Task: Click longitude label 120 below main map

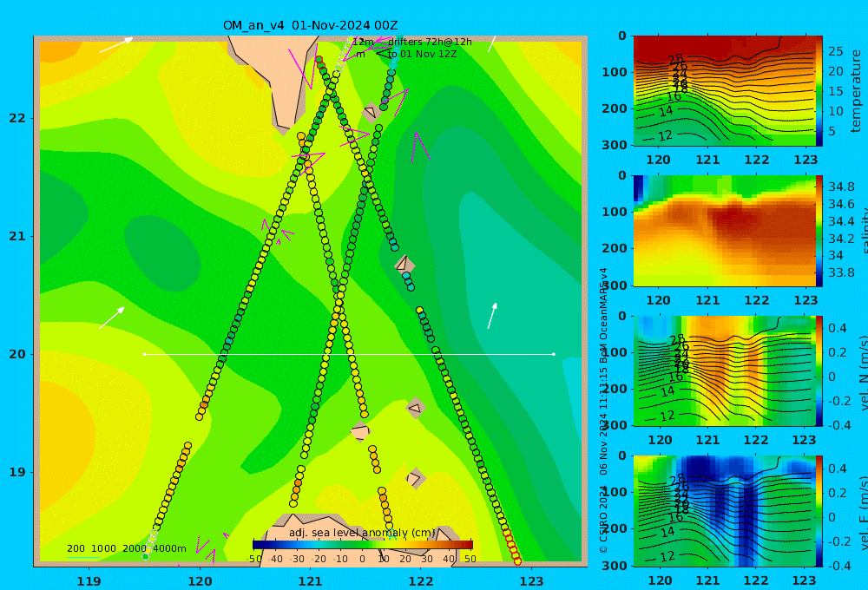Action: coord(200,581)
